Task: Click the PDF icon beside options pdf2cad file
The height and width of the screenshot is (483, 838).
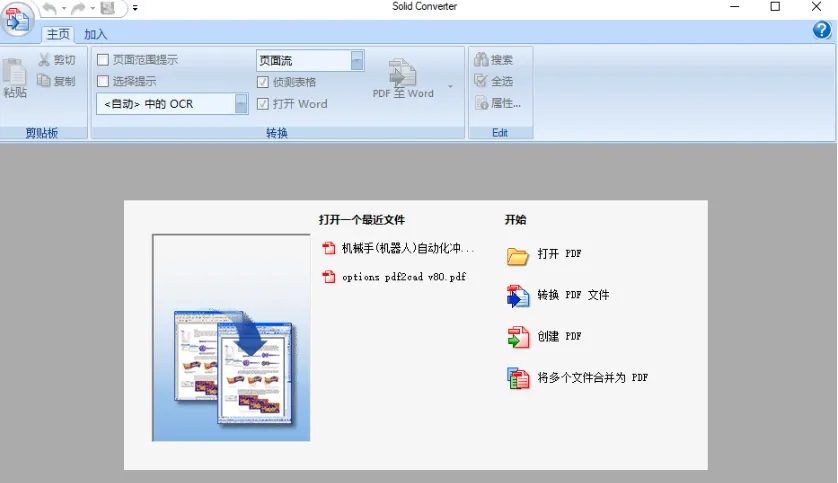Action: click(329, 277)
